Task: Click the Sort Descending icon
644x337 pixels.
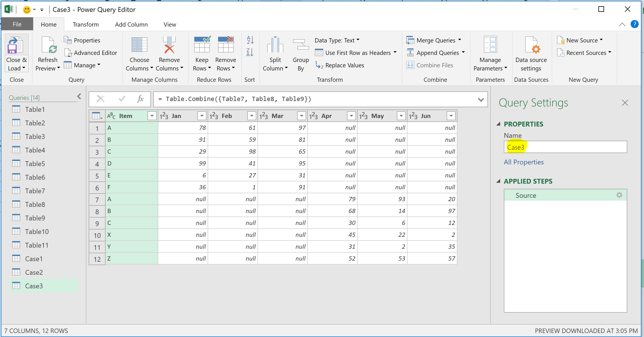Action: (250, 52)
